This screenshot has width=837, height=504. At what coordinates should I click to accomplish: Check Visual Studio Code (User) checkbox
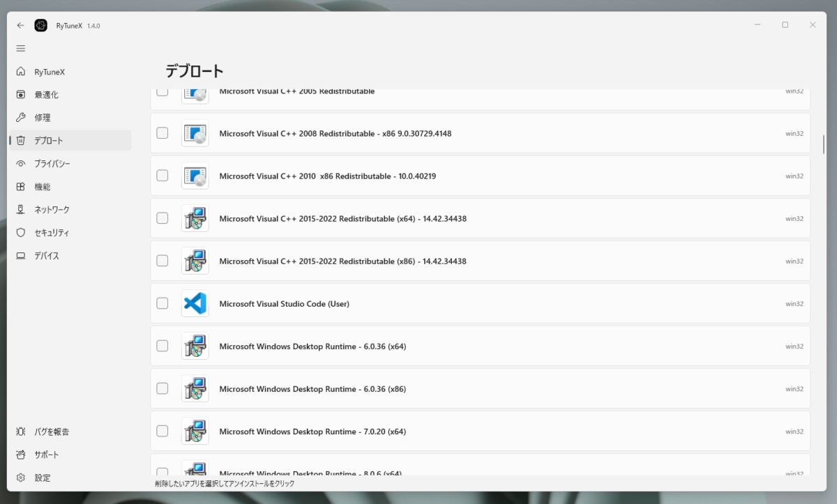pos(162,303)
